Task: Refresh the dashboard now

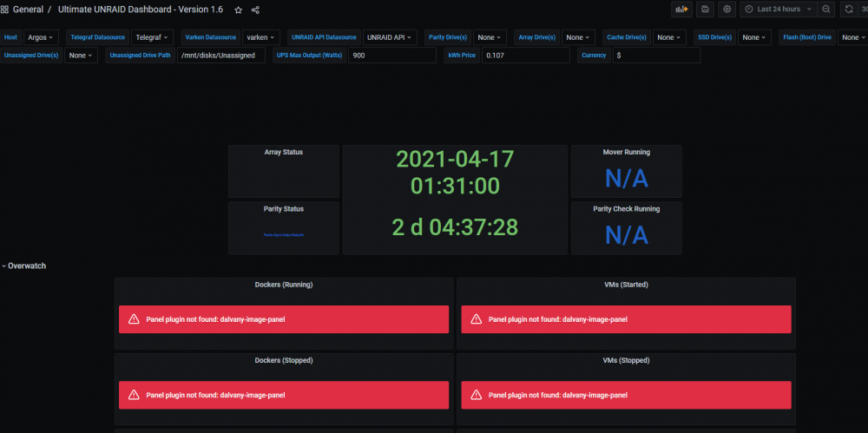Action: pos(849,10)
